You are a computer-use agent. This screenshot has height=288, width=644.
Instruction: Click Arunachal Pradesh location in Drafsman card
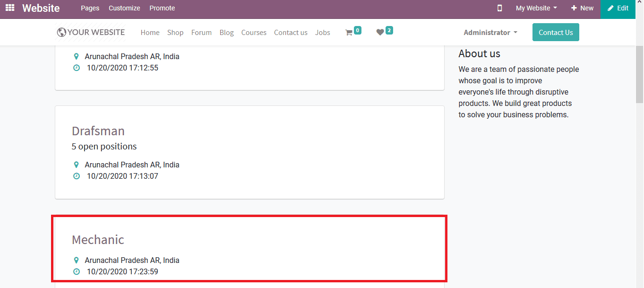click(132, 165)
